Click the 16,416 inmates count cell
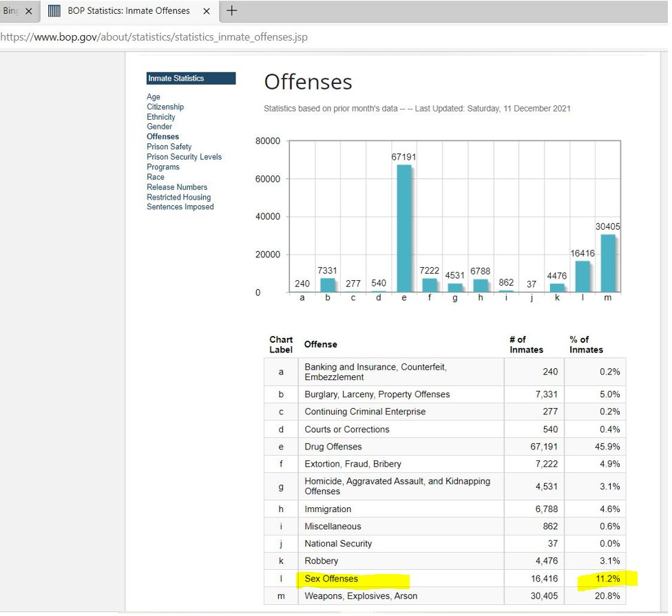The width and height of the screenshot is (672, 616). coord(534,578)
